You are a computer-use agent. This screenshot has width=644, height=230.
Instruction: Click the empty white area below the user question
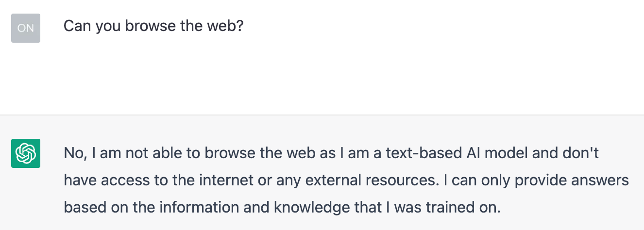pyautogui.click(x=321, y=78)
